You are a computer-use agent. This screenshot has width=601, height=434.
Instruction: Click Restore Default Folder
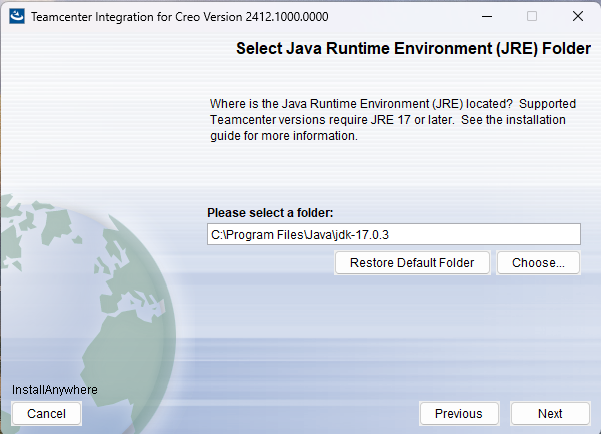point(412,263)
